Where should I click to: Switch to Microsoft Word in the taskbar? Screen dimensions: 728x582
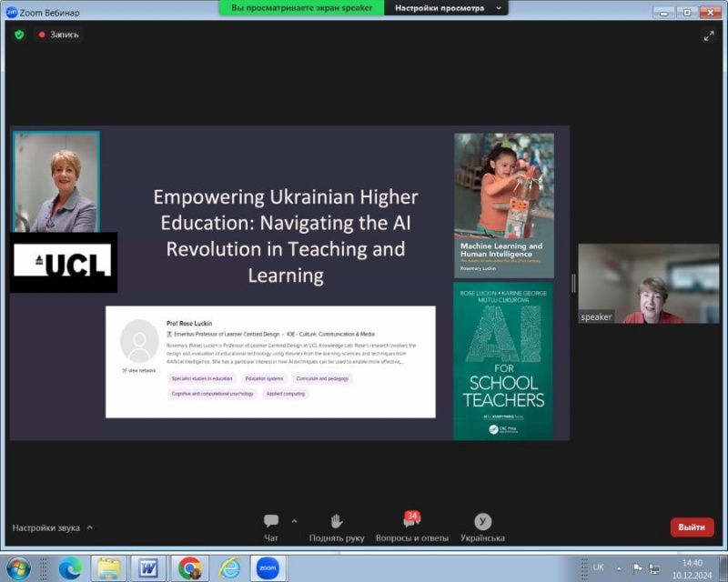[x=148, y=568]
